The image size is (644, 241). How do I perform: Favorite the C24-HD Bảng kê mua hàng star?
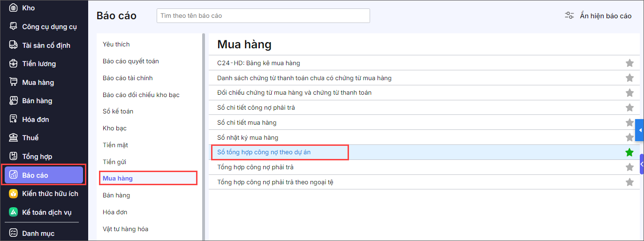629,63
